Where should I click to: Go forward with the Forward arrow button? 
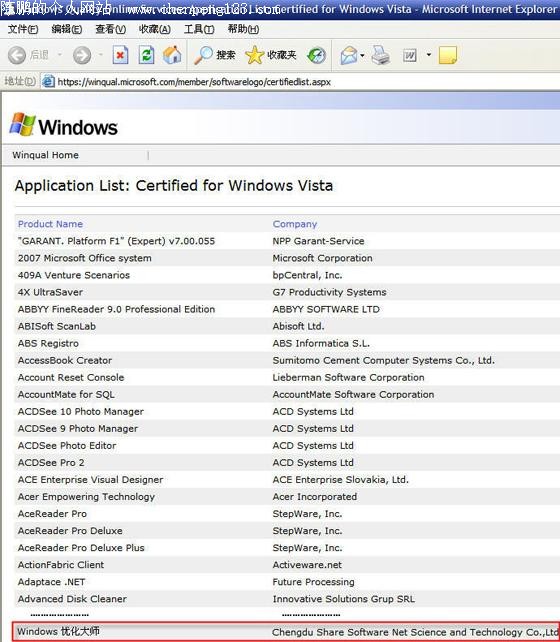click(82, 55)
